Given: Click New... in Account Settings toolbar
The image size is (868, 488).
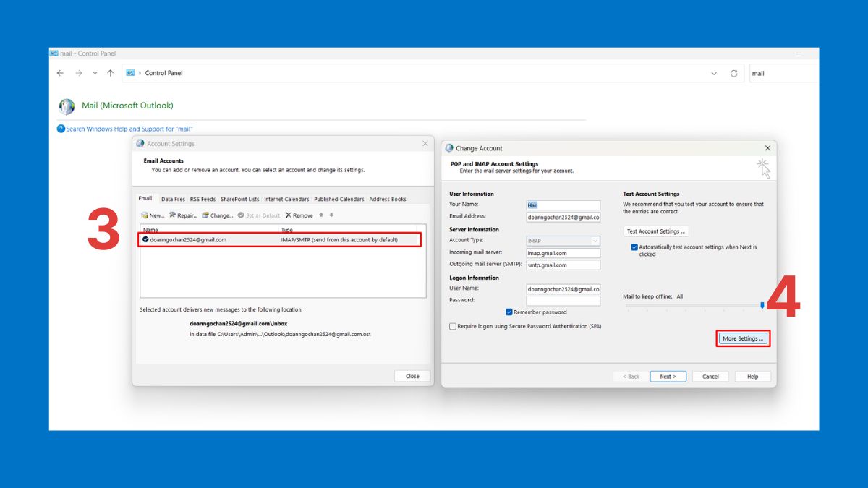Looking at the screenshot, I should coord(153,215).
